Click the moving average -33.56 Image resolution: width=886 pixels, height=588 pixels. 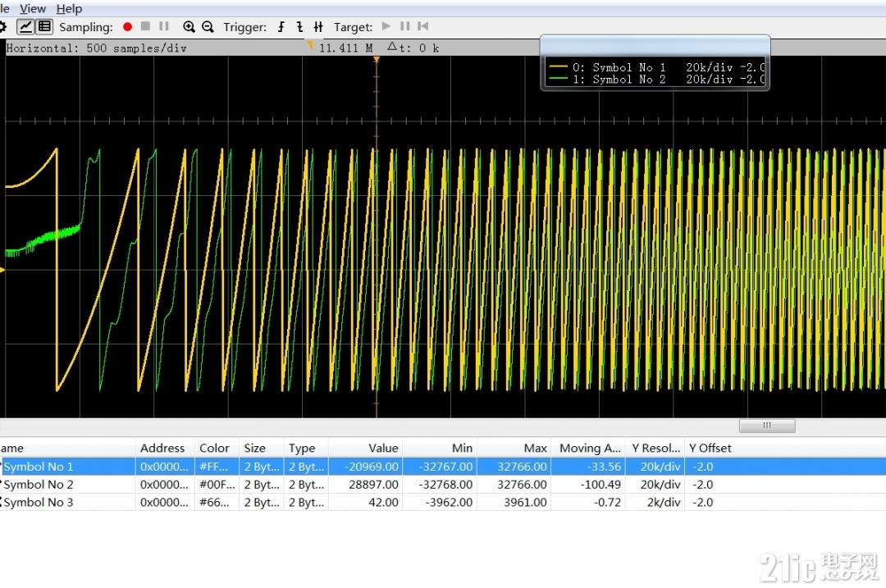[604, 467]
